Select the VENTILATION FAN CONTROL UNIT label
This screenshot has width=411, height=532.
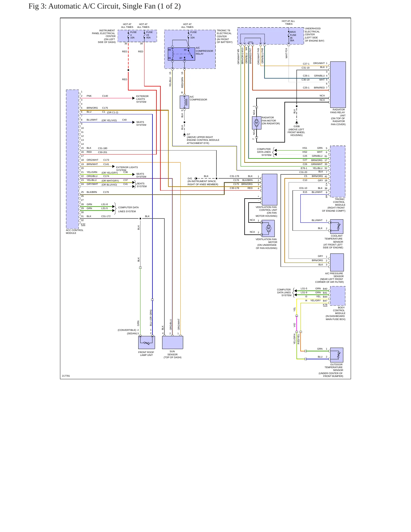266,212
